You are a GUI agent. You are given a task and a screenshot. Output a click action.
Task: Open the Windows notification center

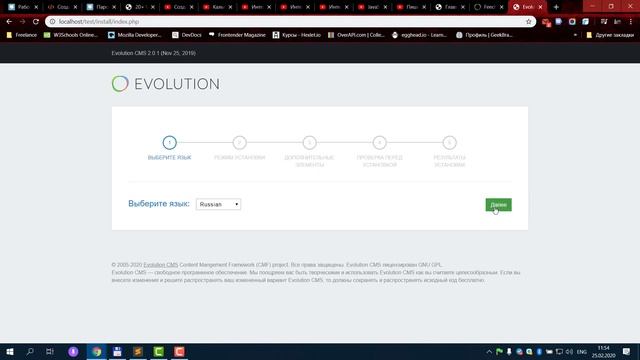627,351
